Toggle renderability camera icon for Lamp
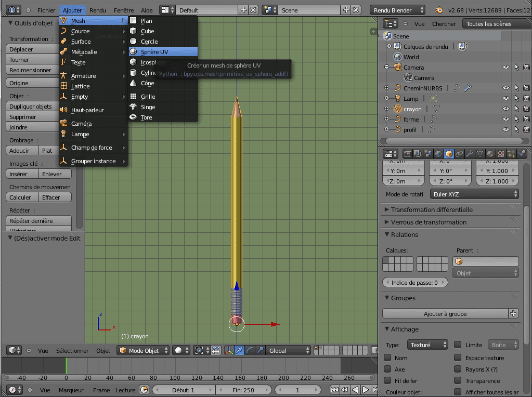The height and width of the screenshot is (397, 532). point(526,98)
